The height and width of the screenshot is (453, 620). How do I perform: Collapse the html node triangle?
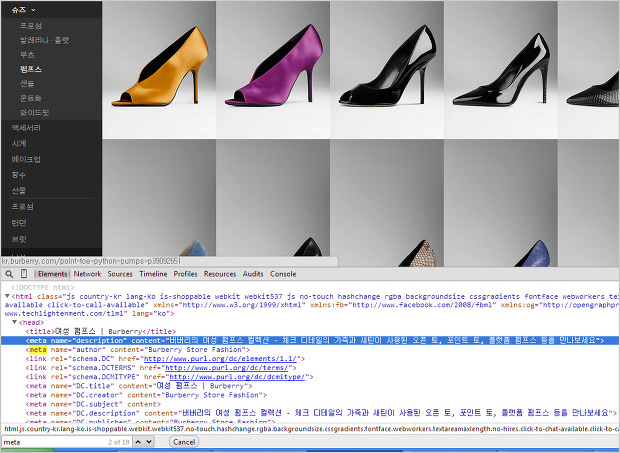tap(5, 296)
